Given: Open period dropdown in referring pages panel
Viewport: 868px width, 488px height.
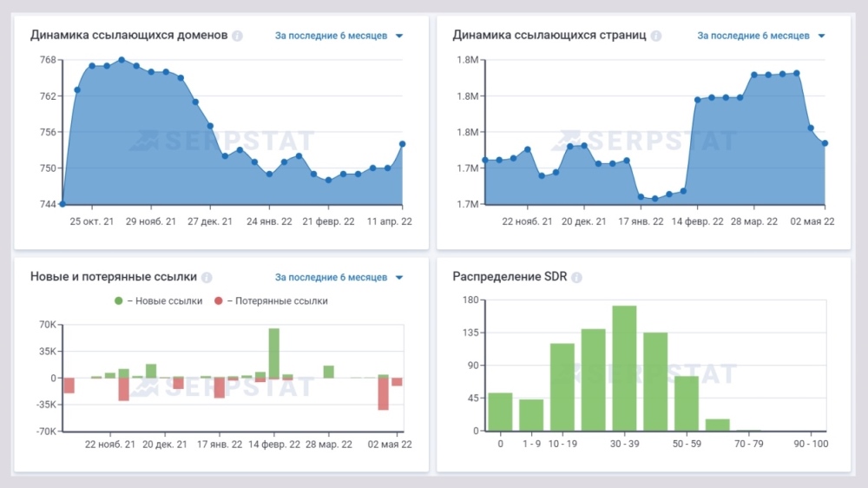Looking at the screenshot, I should (x=760, y=36).
